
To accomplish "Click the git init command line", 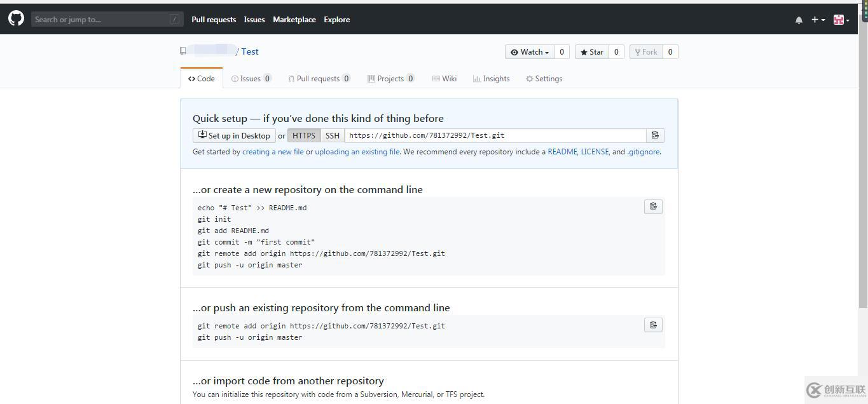I will pyautogui.click(x=214, y=219).
